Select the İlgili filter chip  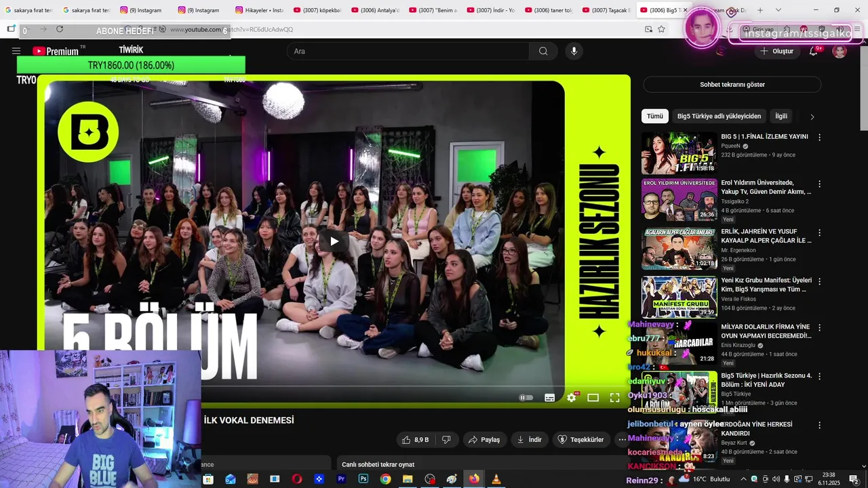(781, 116)
